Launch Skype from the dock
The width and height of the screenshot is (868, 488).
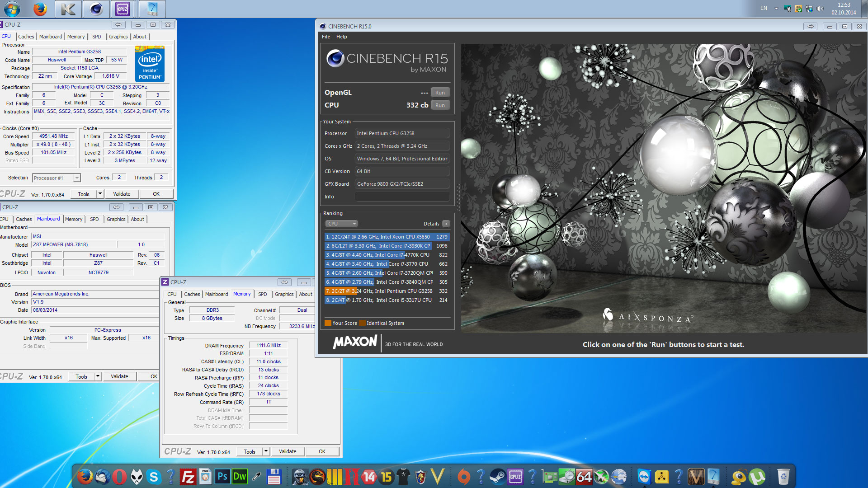tap(154, 476)
